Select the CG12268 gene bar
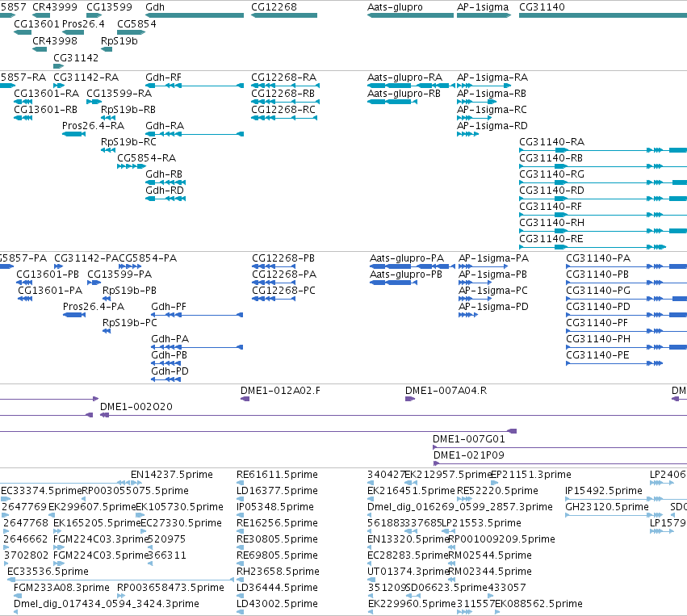 284,15
